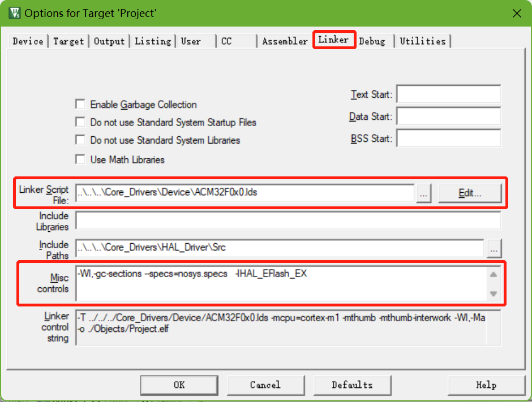Enable Use Math Libraries option
Screen dimensions: 532x402
pyautogui.click(x=80, y=159)
